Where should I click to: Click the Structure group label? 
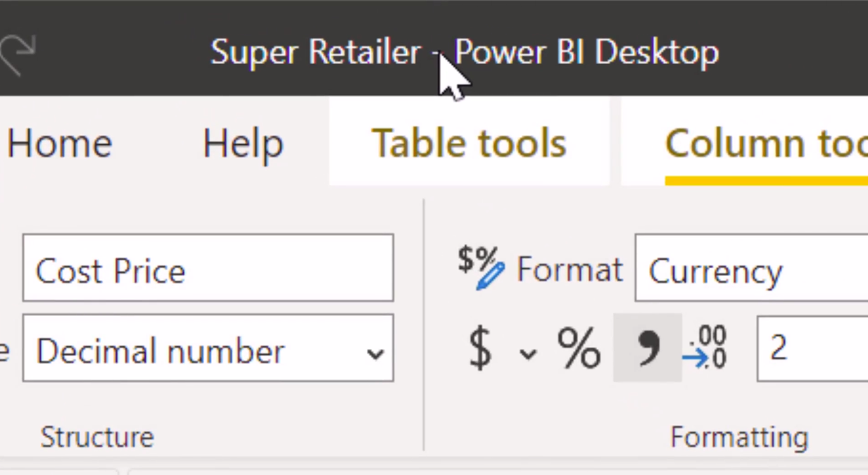pos(97,437)
